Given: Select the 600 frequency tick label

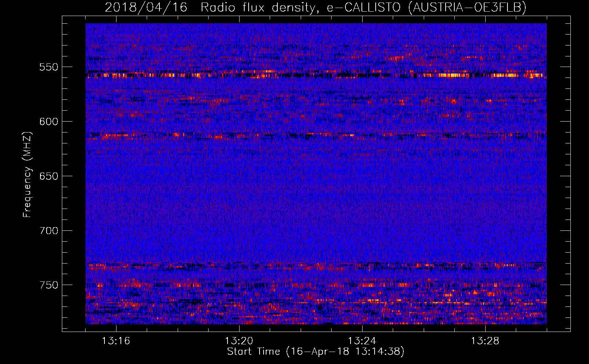Looking at the screenshot, I should point(49,122).
